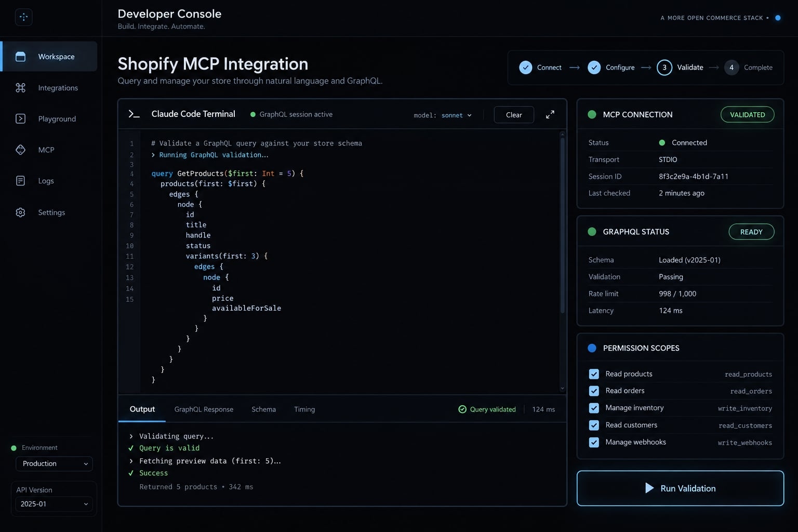The image size is (798, 532).
Task: Switch to the Output tab
Action: click(x=142, y=409)
